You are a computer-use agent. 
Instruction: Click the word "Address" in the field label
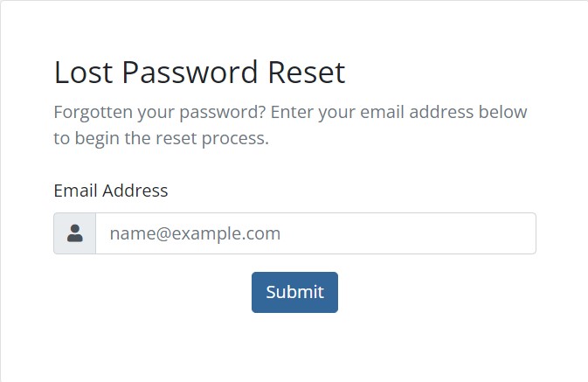pos(135,191)
